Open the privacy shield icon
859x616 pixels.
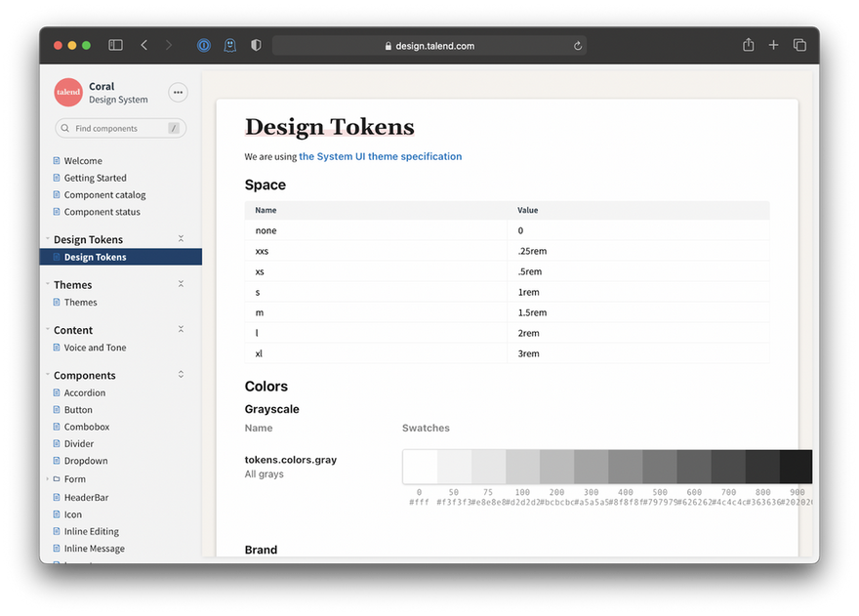(256, 45)
